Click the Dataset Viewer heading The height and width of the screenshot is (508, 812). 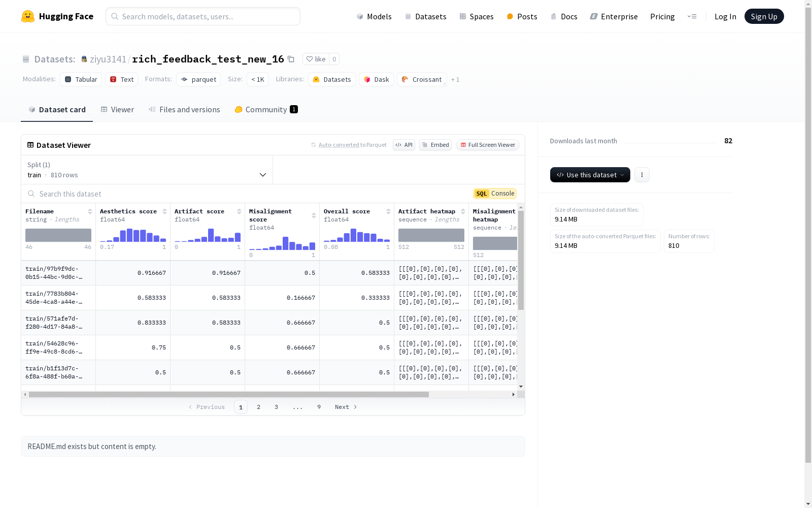click(63, 145)
